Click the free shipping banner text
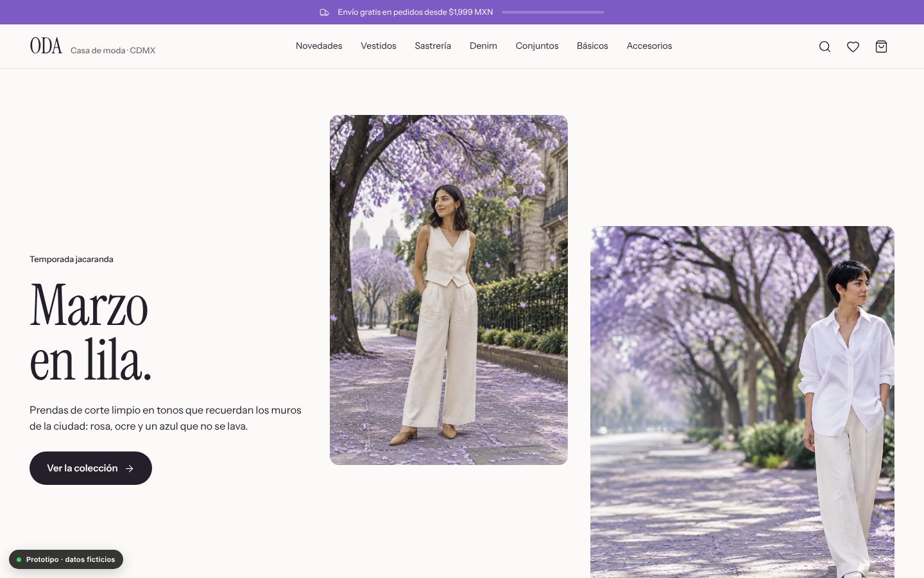 (415, 12)
